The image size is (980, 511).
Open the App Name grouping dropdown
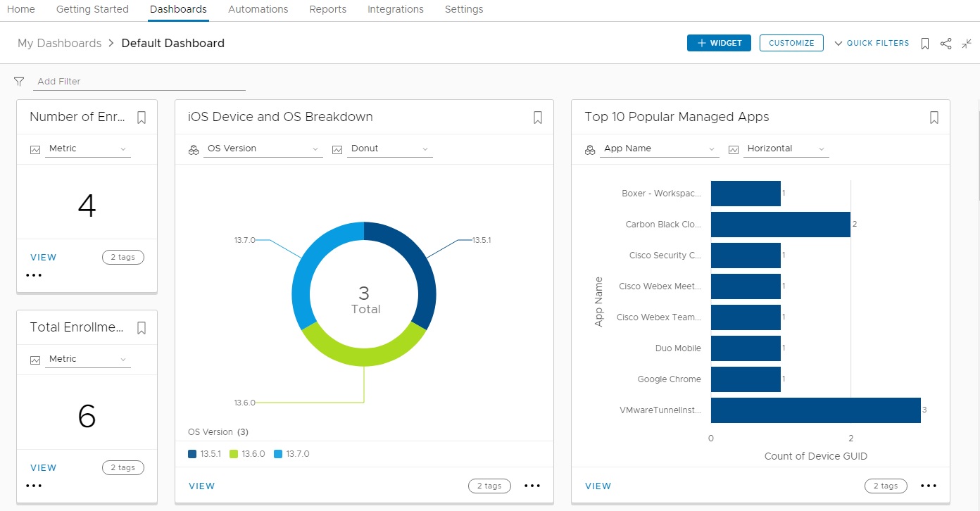point(660,149)
